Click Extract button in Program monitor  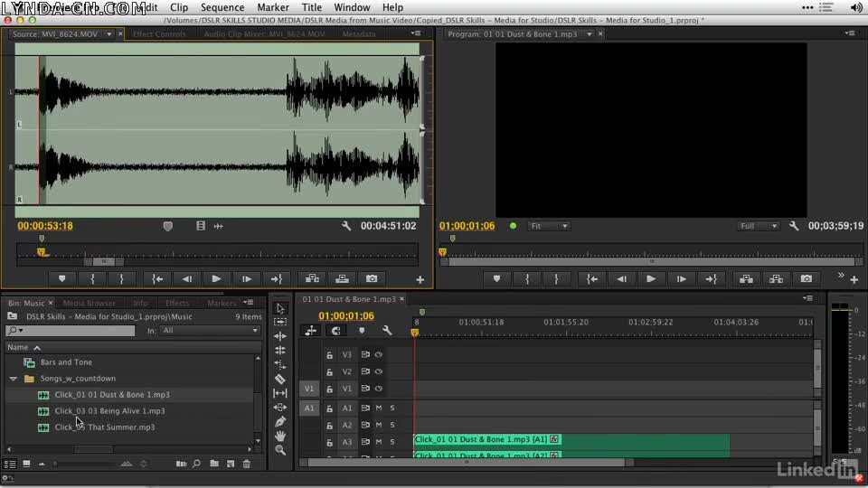[x=776, y=279]
